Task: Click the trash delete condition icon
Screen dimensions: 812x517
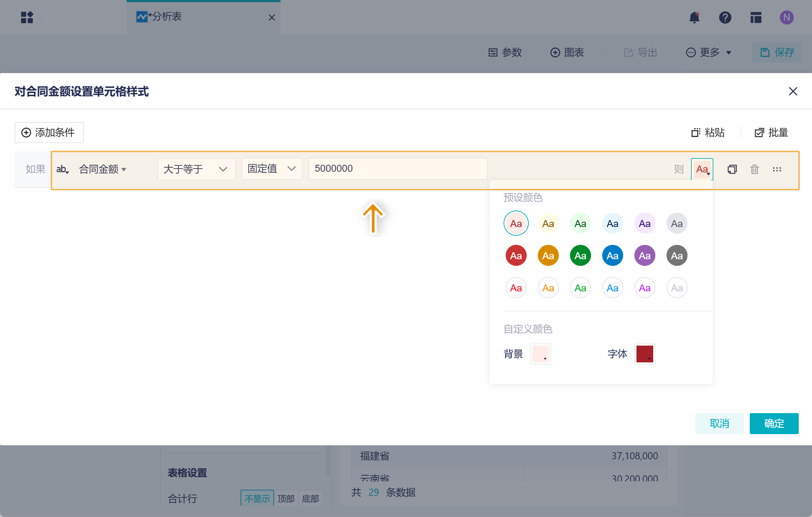Action: [x=754, y=169]
